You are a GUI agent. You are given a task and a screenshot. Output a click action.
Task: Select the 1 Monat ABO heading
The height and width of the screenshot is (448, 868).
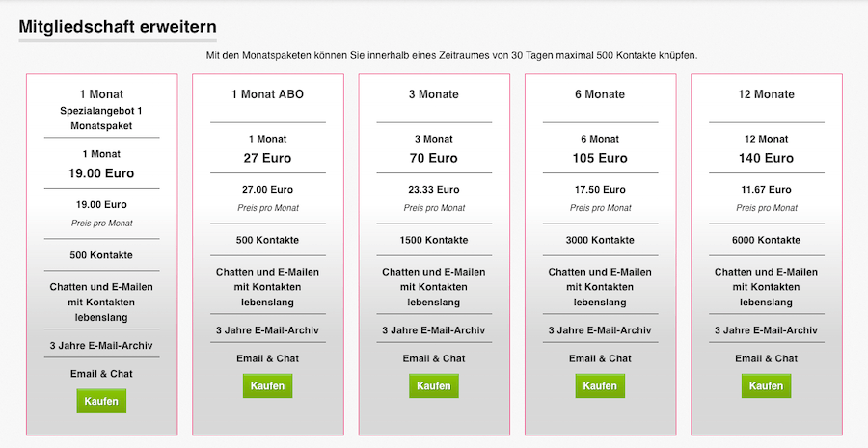tap(267, 94)
